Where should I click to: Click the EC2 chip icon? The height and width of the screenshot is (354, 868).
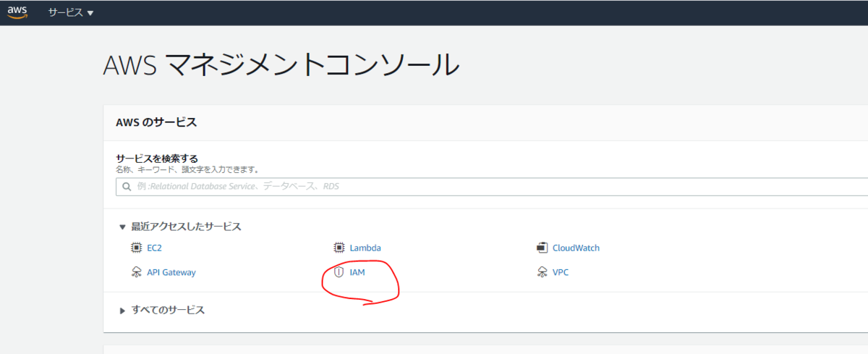136,248
